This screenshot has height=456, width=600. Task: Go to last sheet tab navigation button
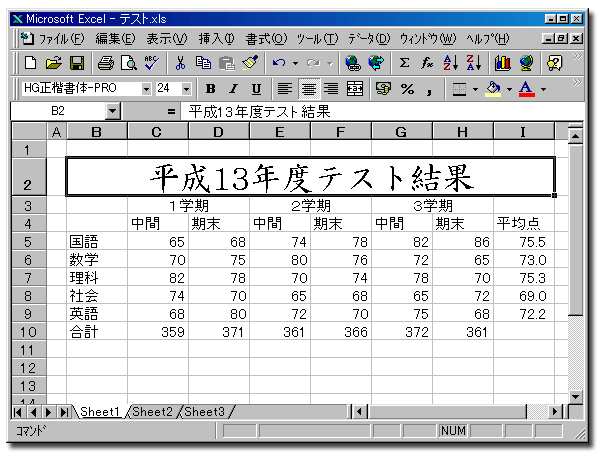pos(65,412)
